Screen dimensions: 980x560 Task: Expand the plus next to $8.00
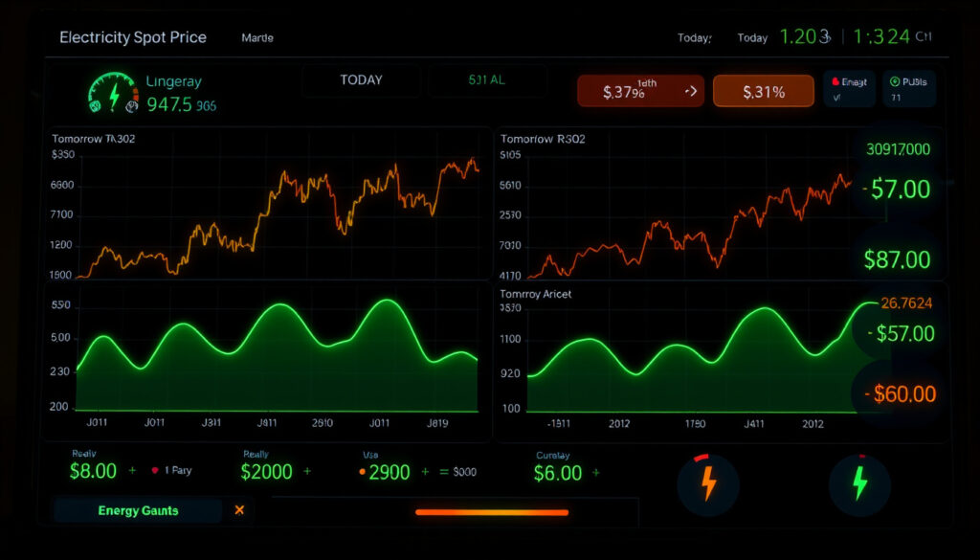point(132,471)
